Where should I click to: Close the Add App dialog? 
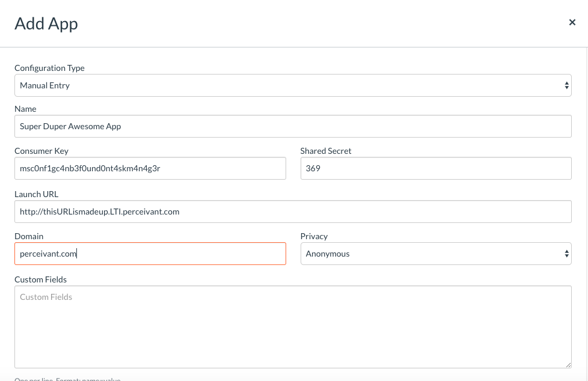coord(572,22)
